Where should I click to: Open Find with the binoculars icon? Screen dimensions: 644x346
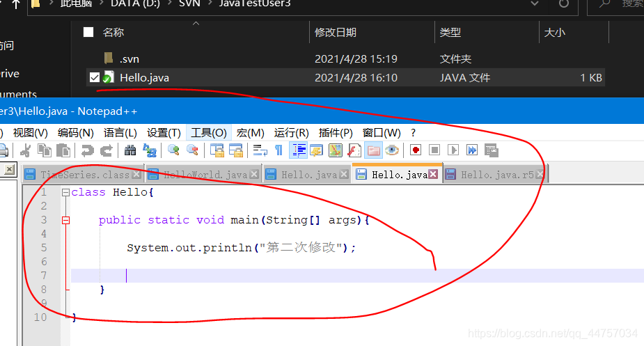130,150
